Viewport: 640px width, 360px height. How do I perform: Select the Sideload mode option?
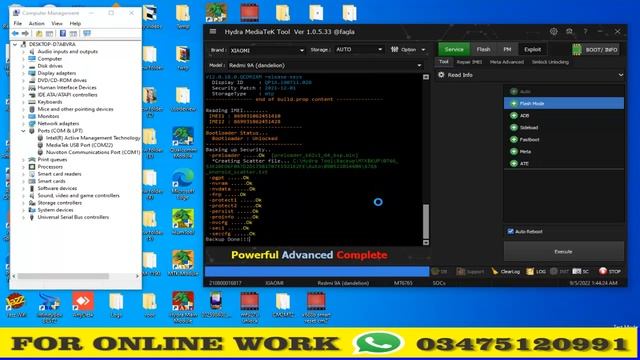click(564, 127)
